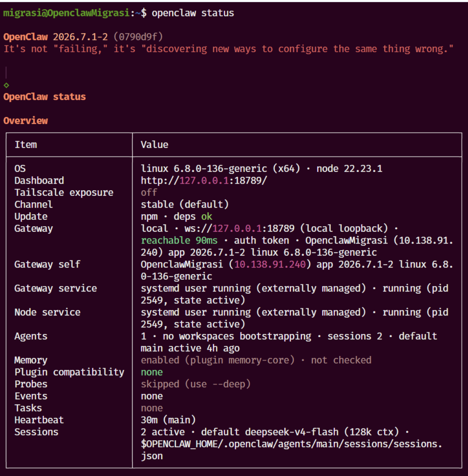Image resolution: width=468 pixels, height=476 pixels.
Task: Select the commit hash '(0790d9f)'
Action: point(138,37)
